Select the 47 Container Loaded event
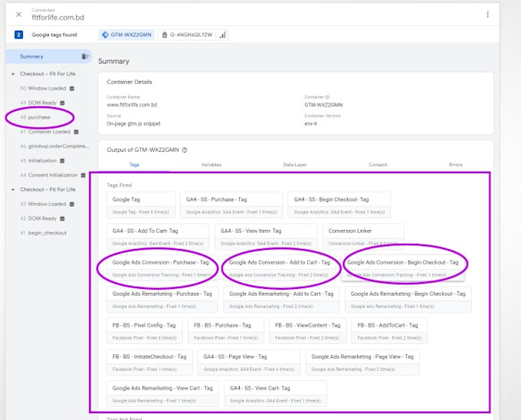Screen dimensions: 521x420 pyautogui.click(x=45, y=132)
